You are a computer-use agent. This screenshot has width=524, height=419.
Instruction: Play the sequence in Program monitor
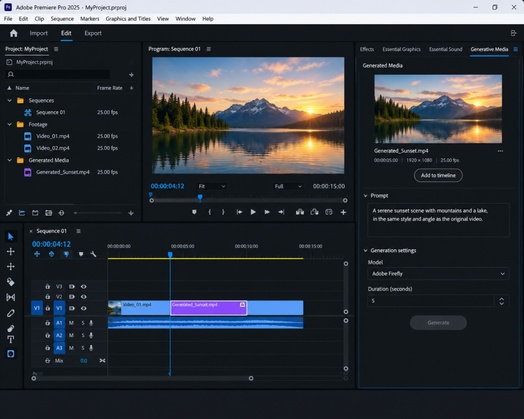(x=253, y=212)
